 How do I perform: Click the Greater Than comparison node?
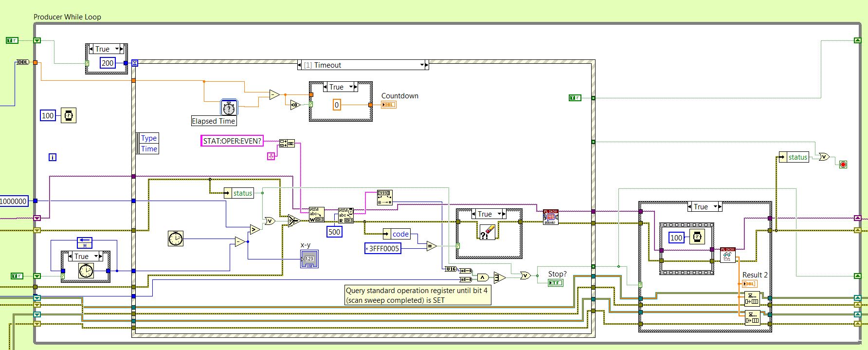point(254,229)
